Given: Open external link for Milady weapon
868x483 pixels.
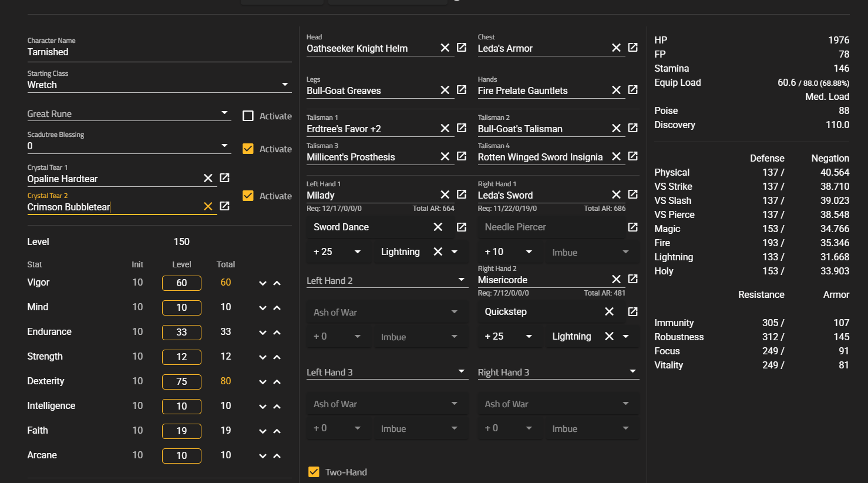Looking at the screenshot, I should coord(462,194).
